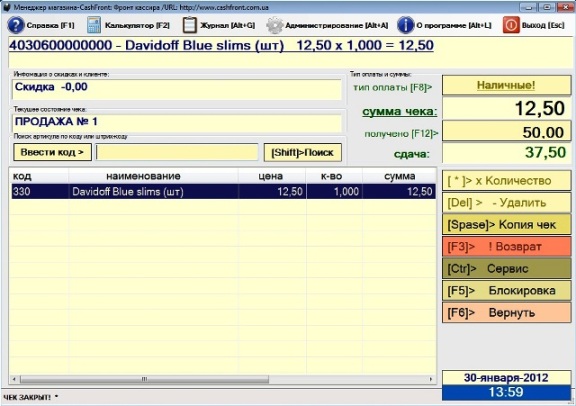Click the '[Ctr]> Сервис' button
Viewport: 576px width, 406px height.
(x=506, y=269)
